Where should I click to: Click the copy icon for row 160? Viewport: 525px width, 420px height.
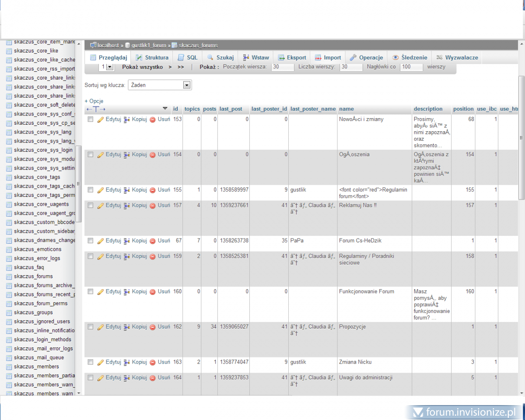127,292
